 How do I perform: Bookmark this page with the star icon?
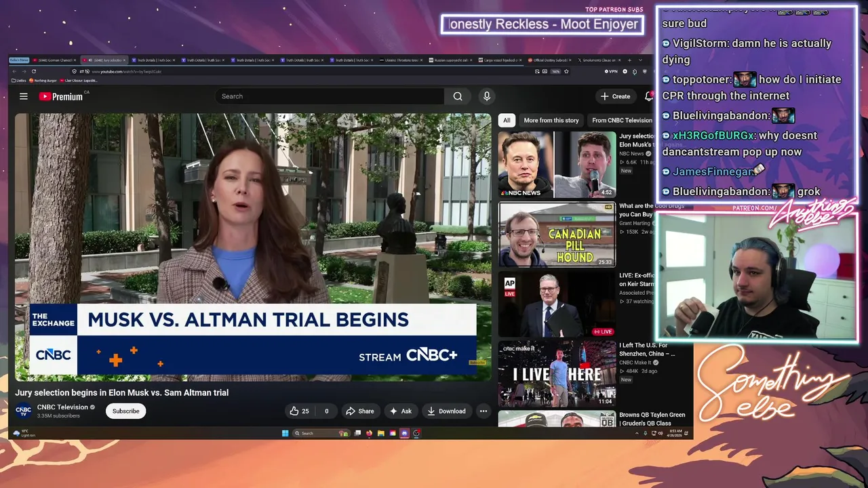(566, 71)
